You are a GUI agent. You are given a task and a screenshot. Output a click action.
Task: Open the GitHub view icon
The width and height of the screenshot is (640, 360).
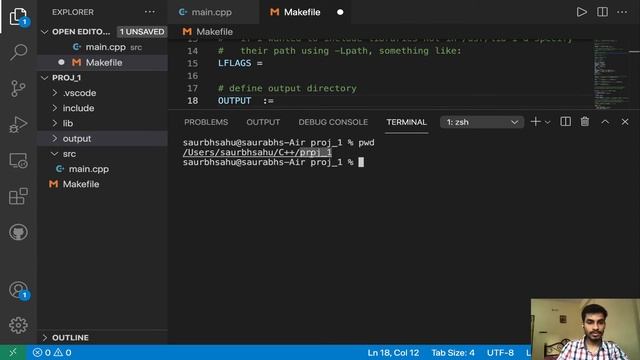pos(18,232)
